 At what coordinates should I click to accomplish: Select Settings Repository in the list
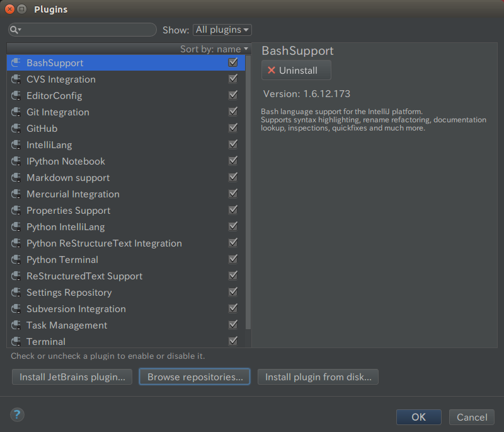coord(126,293)
